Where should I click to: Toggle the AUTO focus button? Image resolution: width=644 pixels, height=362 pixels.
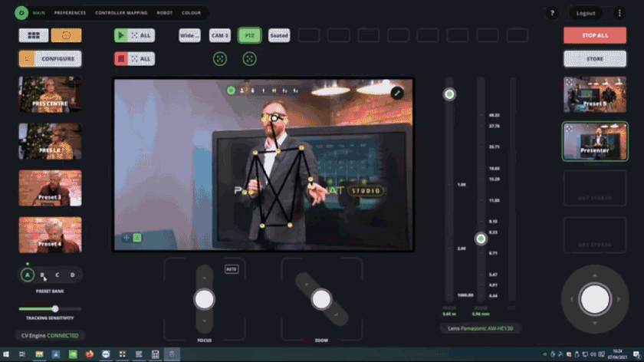click(232, 269)
